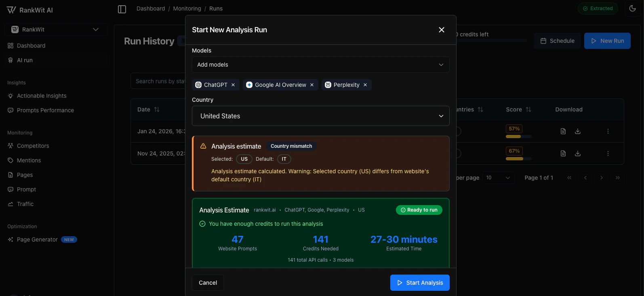Screen dimensions: 644x296
Task: Click the Country mismatch badge
Action: point(291,146)
